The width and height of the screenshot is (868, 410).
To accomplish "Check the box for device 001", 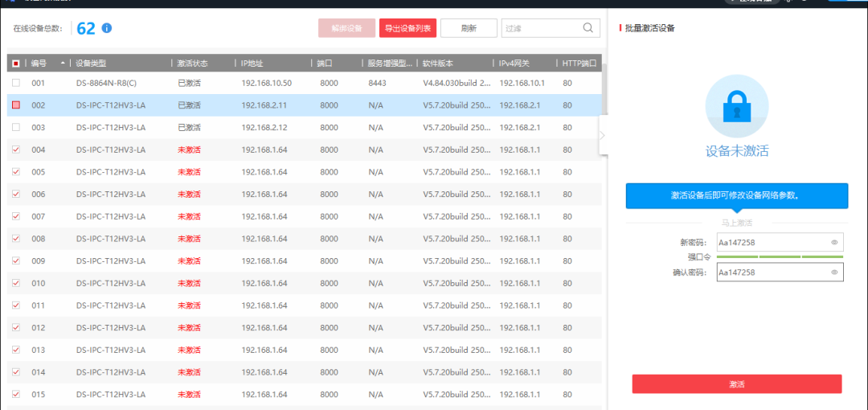I will (16, 83).
